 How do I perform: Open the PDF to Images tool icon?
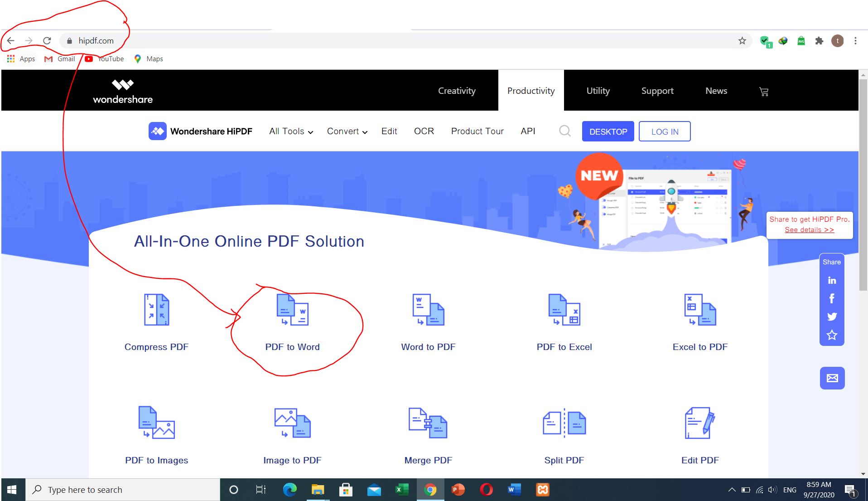[x=156, y=423]
